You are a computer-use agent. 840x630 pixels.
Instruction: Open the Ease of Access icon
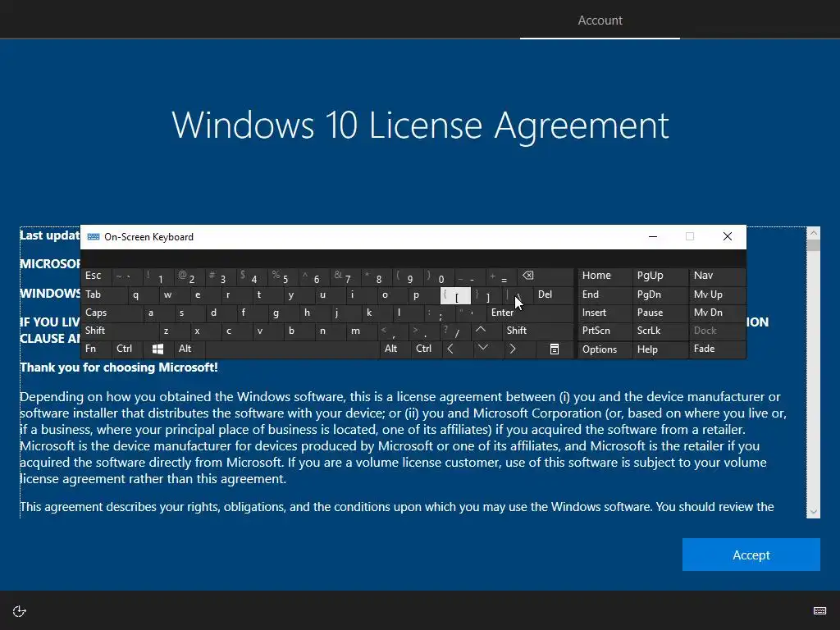(20, 611)
